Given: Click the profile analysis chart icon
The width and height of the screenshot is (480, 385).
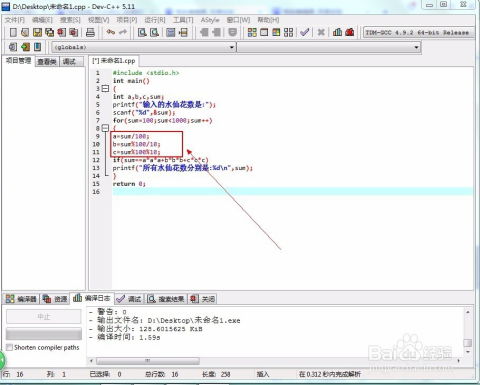Looking at the screenshot, I should tap(337, 32).
